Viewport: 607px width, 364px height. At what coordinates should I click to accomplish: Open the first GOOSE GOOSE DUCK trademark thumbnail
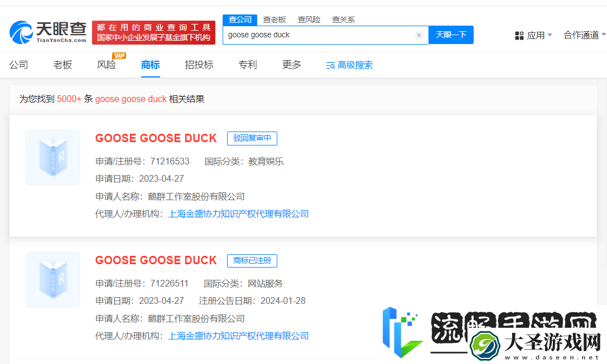tap(52, 157)
